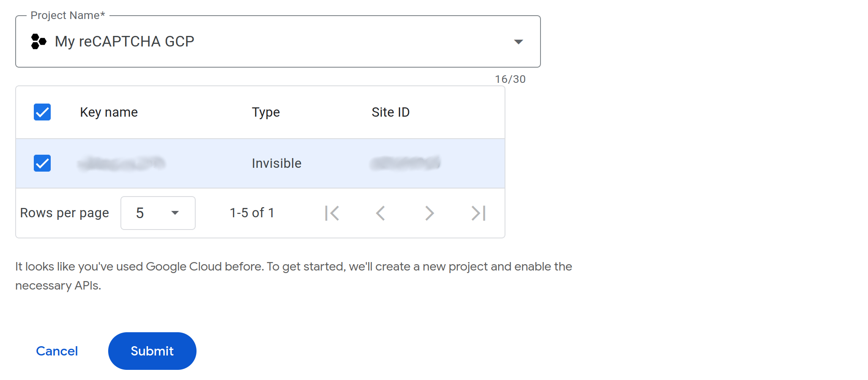Uncheck the Invisible key row checkbox

42,163
